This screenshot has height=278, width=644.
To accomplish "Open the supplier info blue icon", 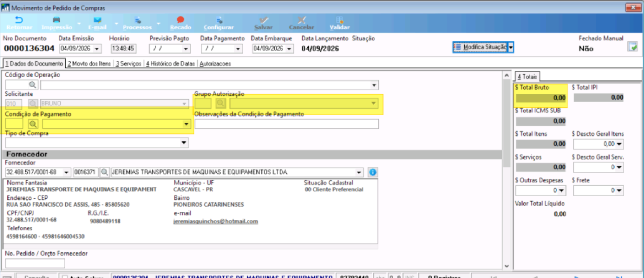I will coord(373,172).
